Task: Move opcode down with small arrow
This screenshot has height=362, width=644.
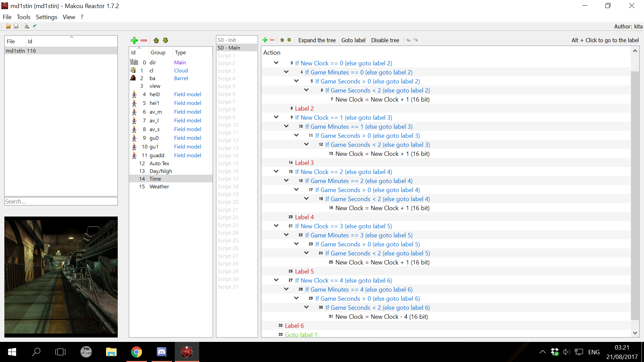Action: click(x=289, y=40)
